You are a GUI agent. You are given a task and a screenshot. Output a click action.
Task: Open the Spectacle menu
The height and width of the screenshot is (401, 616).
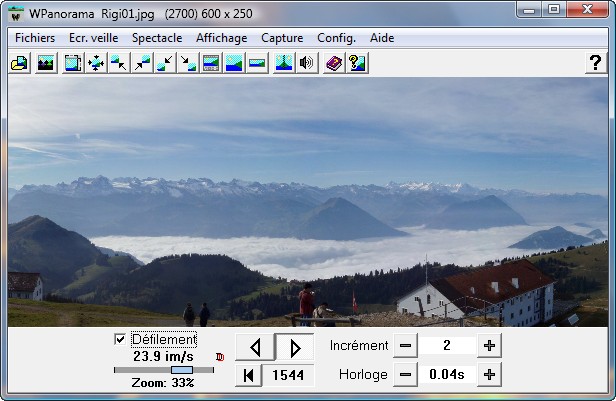coord(157,38)
